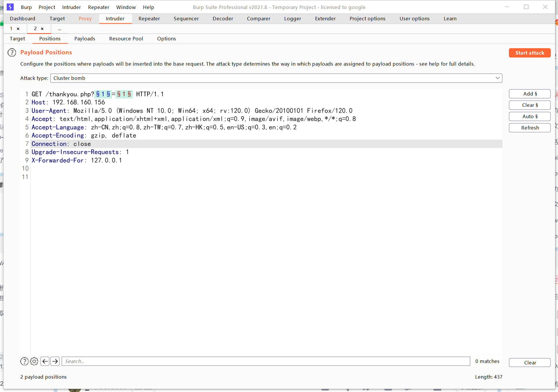The image size is (558, 392).
Task: Close Intruder tab 1
Action: click(18, 29)
